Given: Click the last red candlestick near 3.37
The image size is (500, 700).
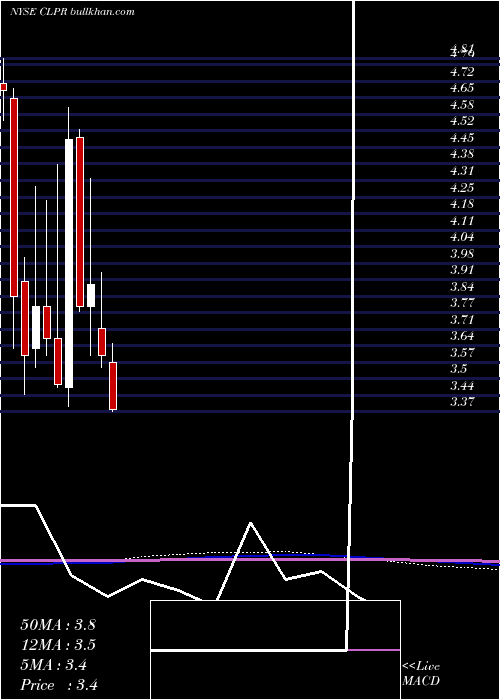Looking at the screenshot, I should pos(113,386).
